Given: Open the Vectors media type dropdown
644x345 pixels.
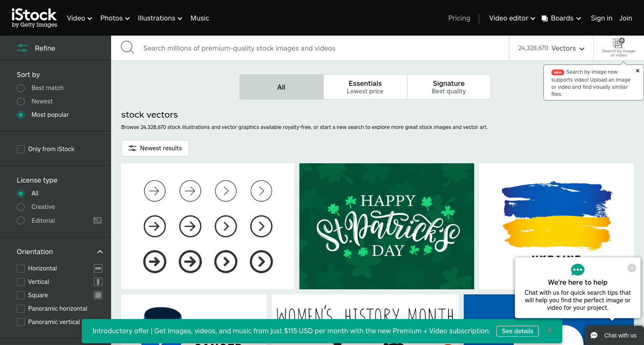Looking at the screenshot, I should (551, 48).
